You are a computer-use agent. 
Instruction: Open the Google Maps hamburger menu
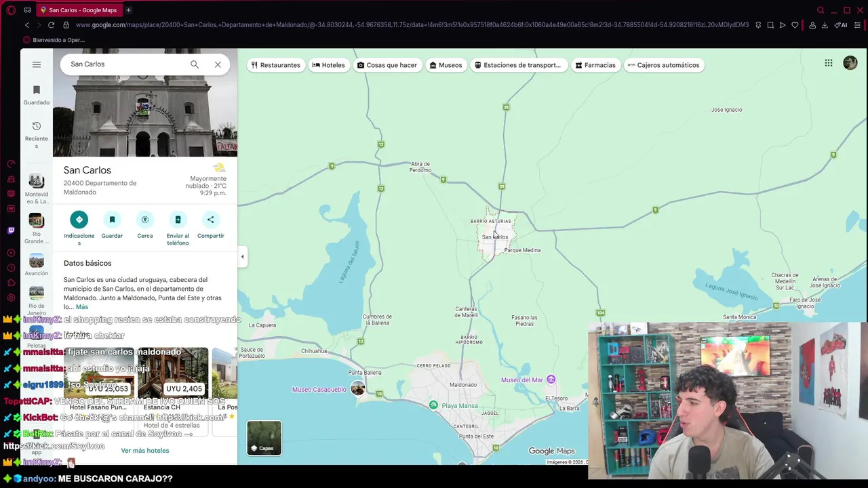pyautogui.click(x=37, y=64)
